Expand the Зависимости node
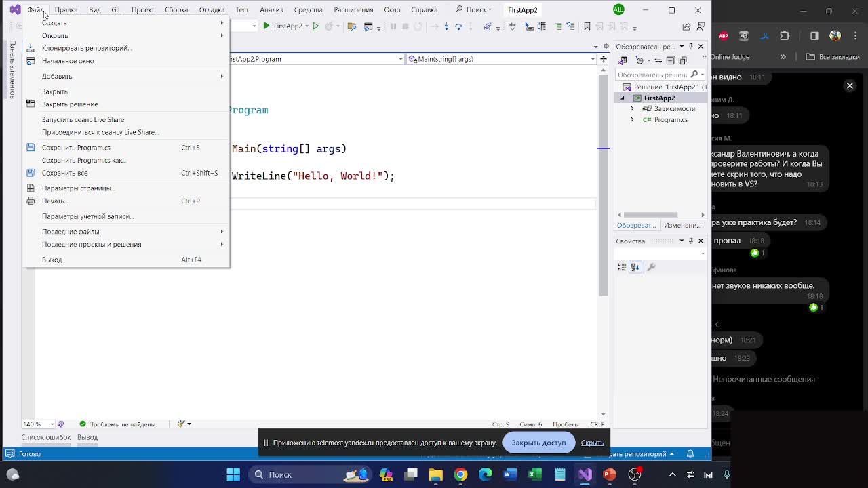Image resolution: width=868 pixels, height=488 pixels. tap(632, 108)
